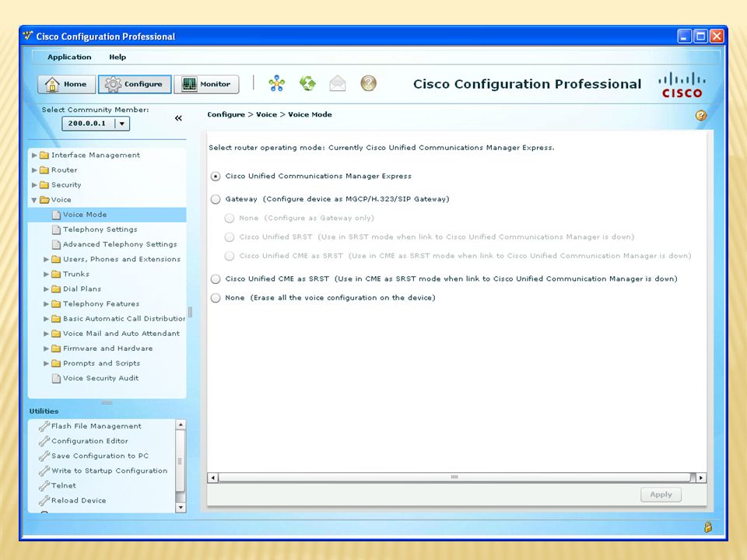Screen dimensions: 747x560
Task: Open the community member dropdown 200.0.0.1
Action: (122, 124)
